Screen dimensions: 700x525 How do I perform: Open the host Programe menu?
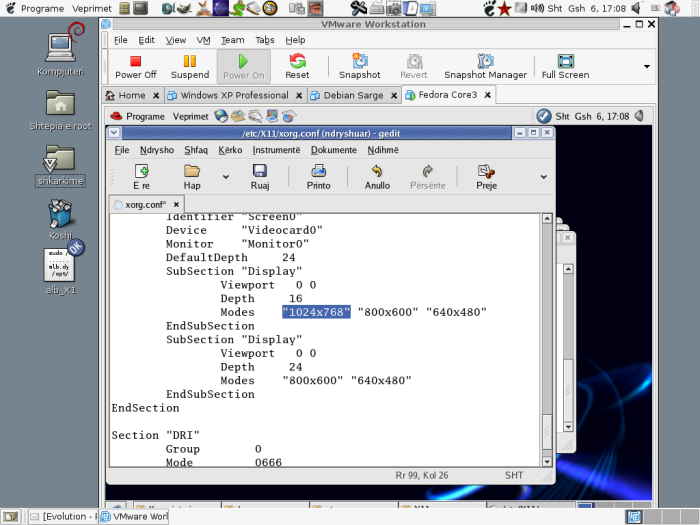[x=42, y=8]
